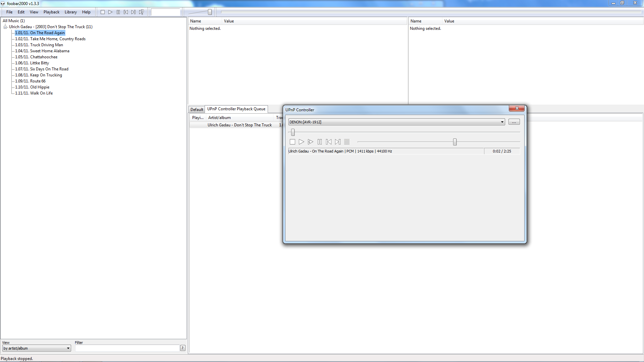
Task: Click into the library Filter text field
Action: (127, 348)
